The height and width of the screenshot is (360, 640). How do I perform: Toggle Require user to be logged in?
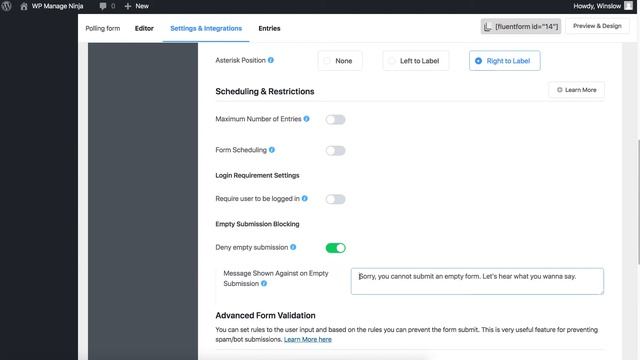[x=336, y=199]
